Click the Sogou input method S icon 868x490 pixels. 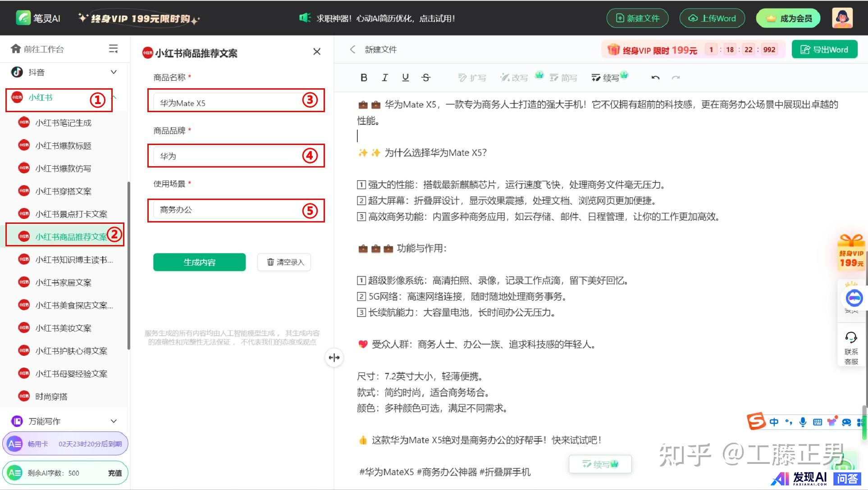click(756, 422)
